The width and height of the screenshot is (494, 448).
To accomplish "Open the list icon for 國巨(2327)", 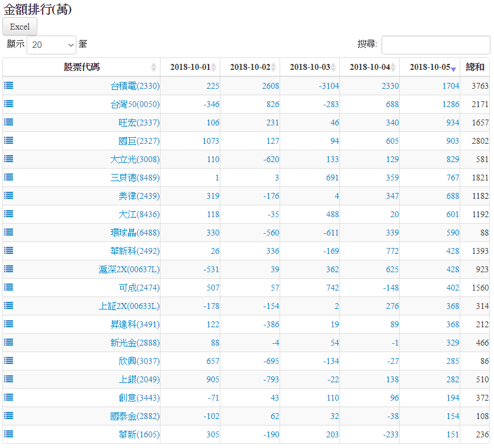I will [9, 140].
